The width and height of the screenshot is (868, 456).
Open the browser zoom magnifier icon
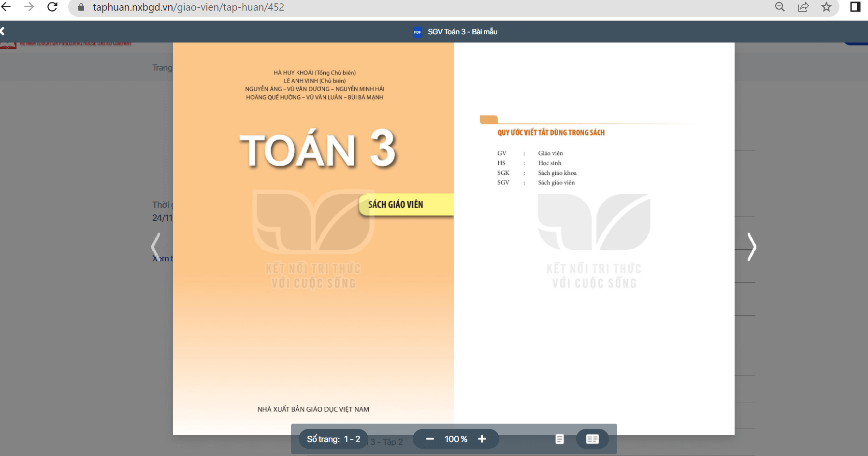pyautogui.click(x=780, y=7)
